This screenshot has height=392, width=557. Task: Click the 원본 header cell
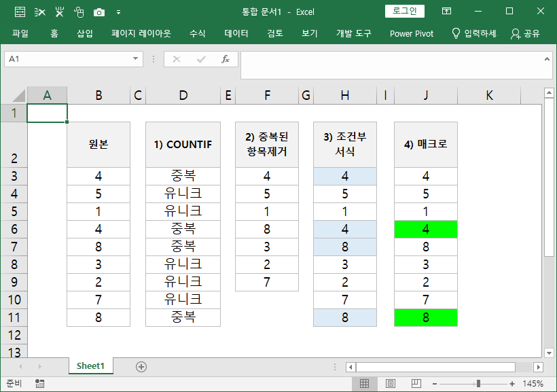(98, 145)
